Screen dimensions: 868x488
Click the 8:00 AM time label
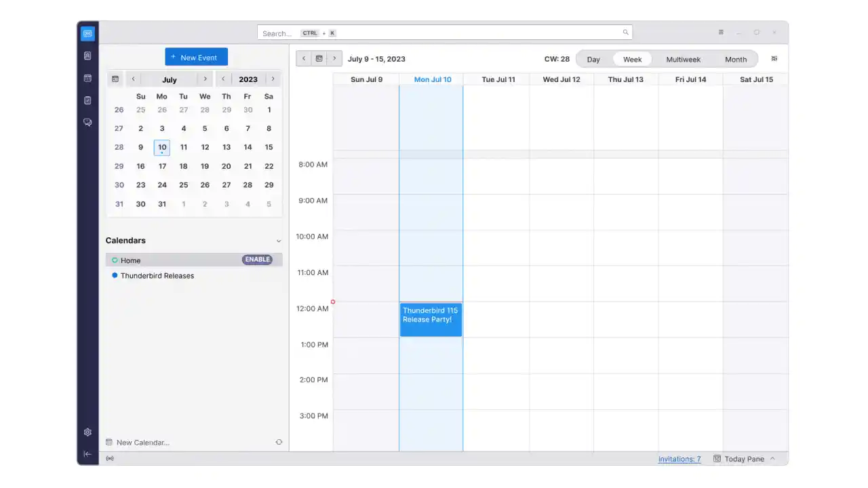click(x=313, y=164)
